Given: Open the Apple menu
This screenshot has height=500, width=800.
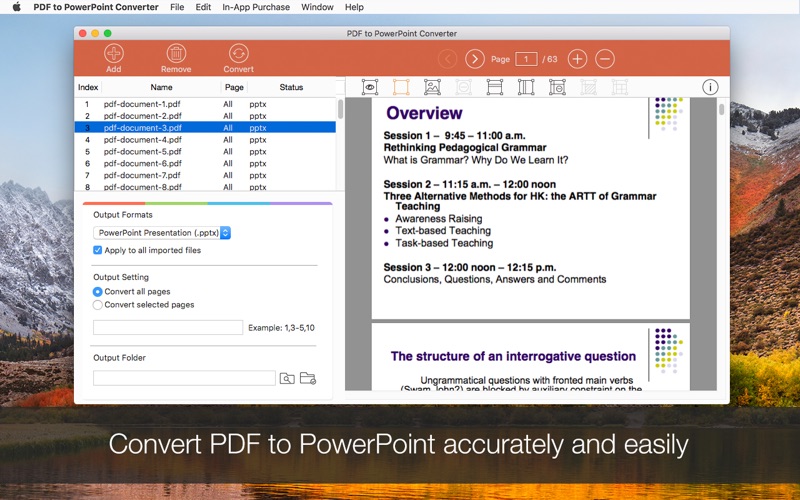Looking at the screenshot, I should 16,7.
